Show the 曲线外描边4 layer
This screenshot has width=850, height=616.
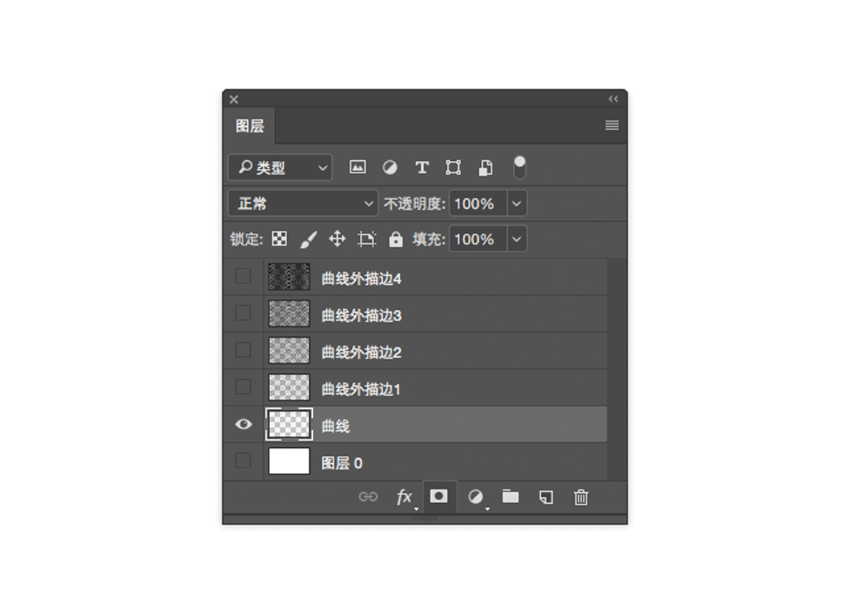click(243, 277)
